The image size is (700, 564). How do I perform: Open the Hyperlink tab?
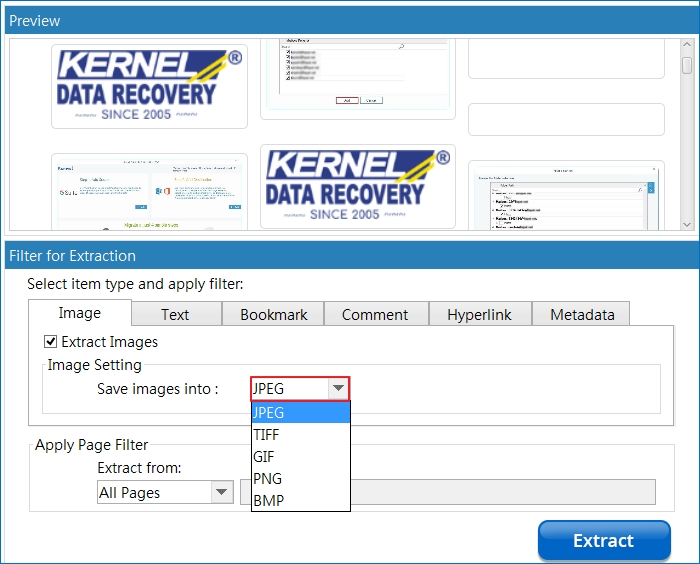(479, 314)
